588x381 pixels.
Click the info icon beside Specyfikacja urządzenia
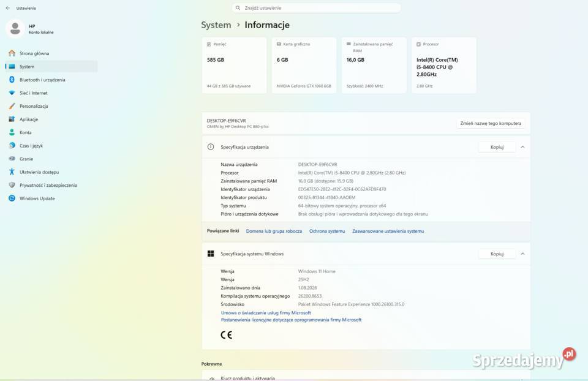point(211,147)
